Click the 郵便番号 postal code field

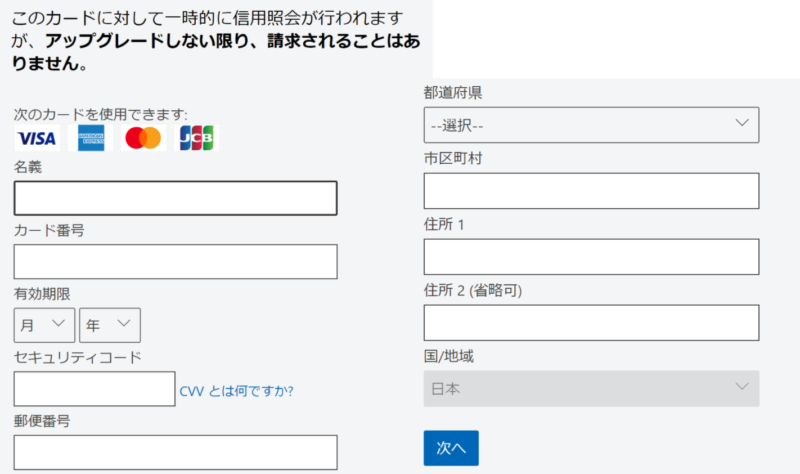click(175, 452)
